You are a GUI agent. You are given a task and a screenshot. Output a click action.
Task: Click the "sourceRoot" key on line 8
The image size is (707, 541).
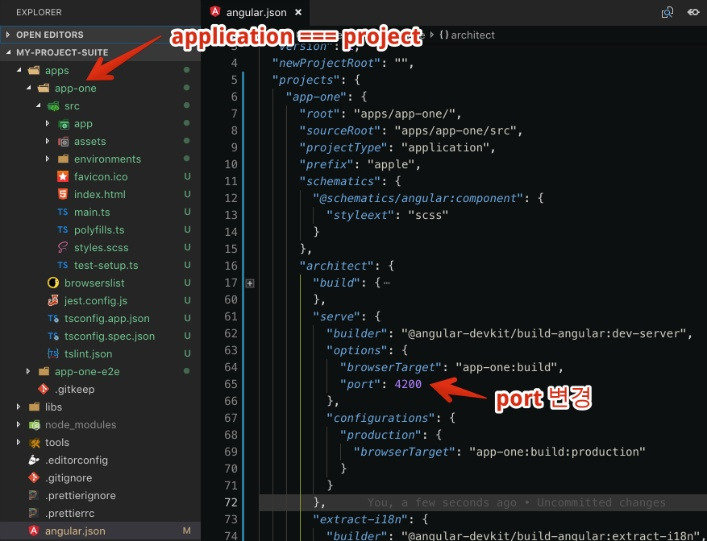point(340,131)
